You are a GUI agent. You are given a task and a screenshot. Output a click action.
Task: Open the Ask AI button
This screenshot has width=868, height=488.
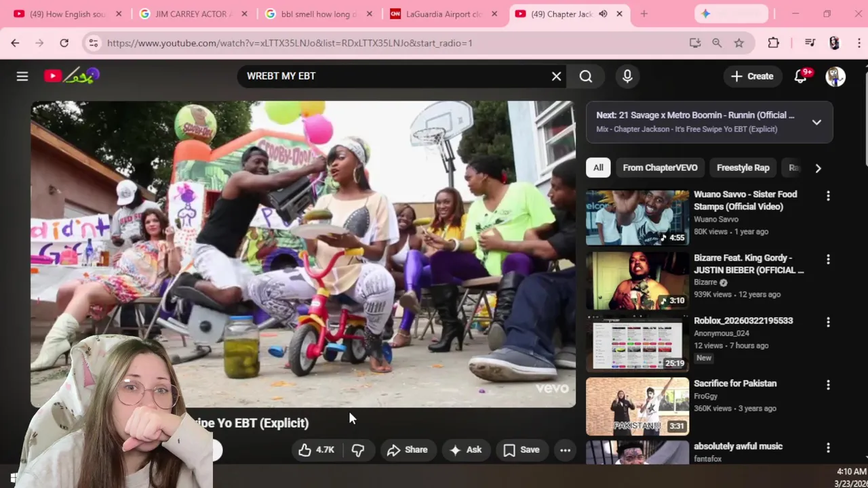coord(466,450)
